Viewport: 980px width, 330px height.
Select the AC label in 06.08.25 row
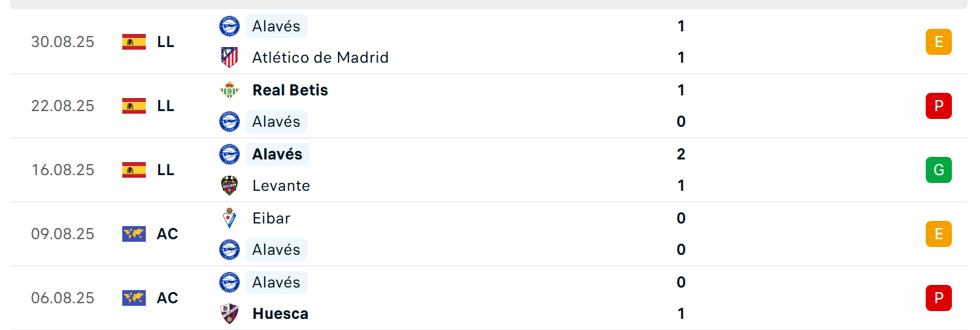(167, 298)
